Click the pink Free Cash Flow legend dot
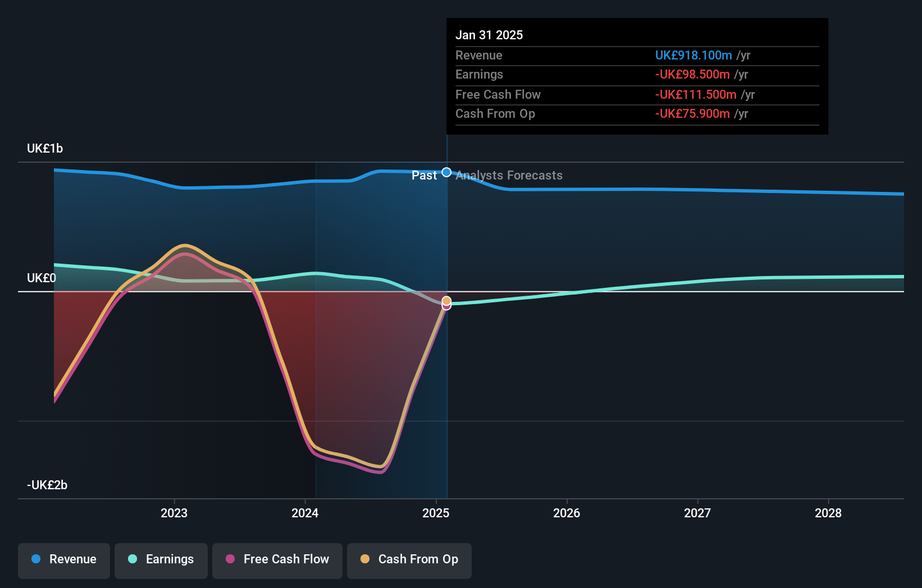Screen dimensions: 922x588 [230, 559]
